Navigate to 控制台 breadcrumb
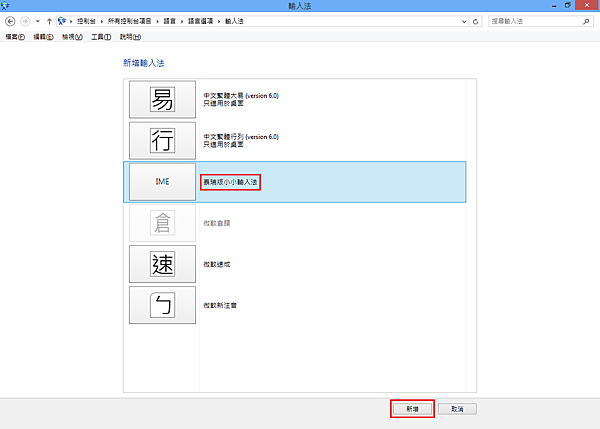The width and height of the screenshot is (600, 429). click(86, 21)
